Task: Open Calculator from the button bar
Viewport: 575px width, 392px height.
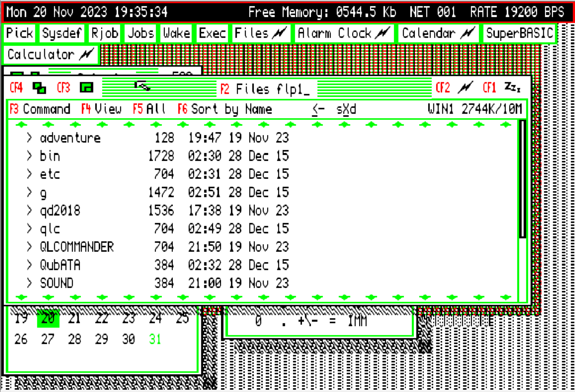Action: (x=51, y=55)
